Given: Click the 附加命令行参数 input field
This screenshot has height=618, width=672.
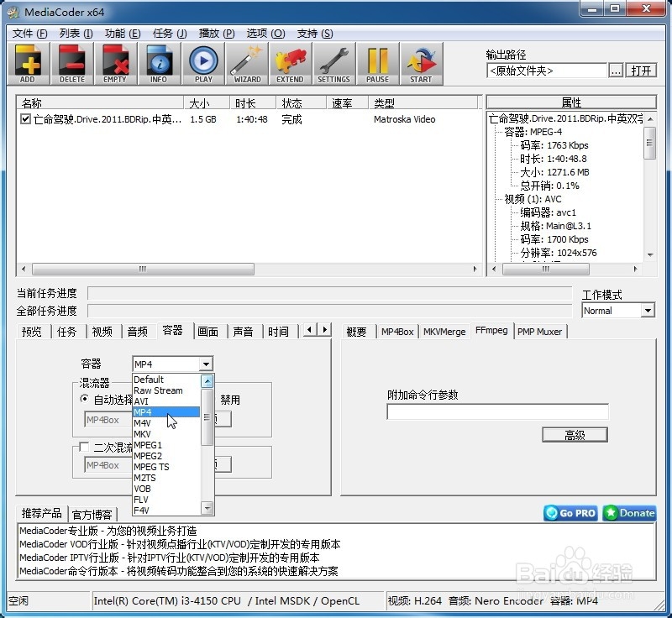Looking at the screenshot, I should click(497, 411).
